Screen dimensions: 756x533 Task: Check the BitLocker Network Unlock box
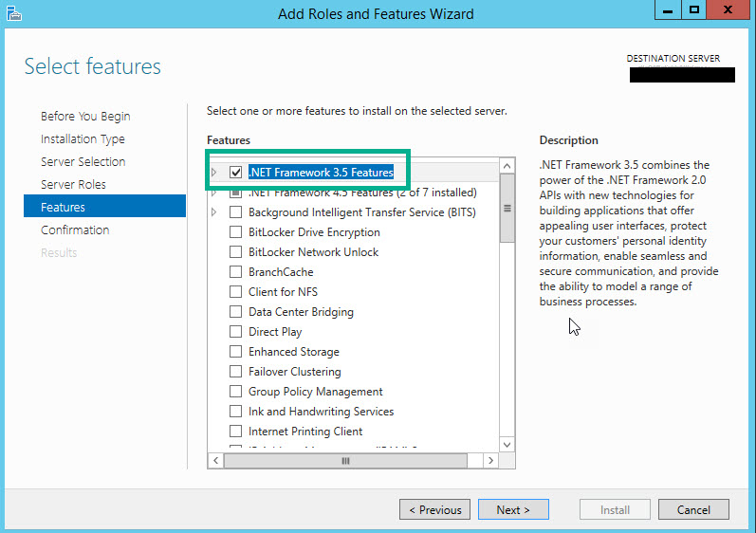point(235,252)
